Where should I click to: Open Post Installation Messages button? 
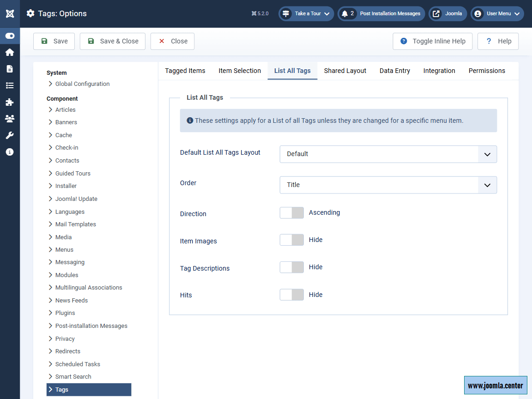(x=381, y=13)
